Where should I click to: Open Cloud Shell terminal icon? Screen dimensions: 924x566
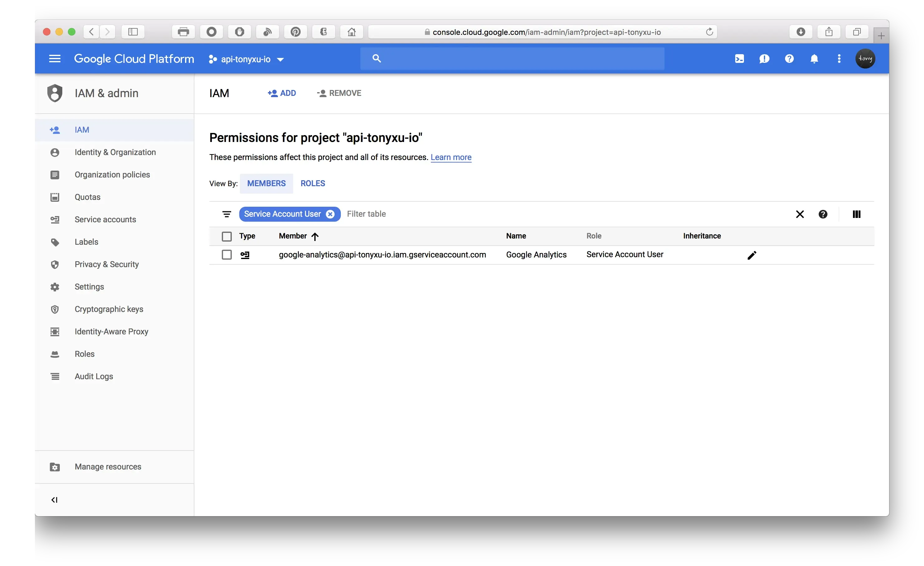(x=739, y=59)
